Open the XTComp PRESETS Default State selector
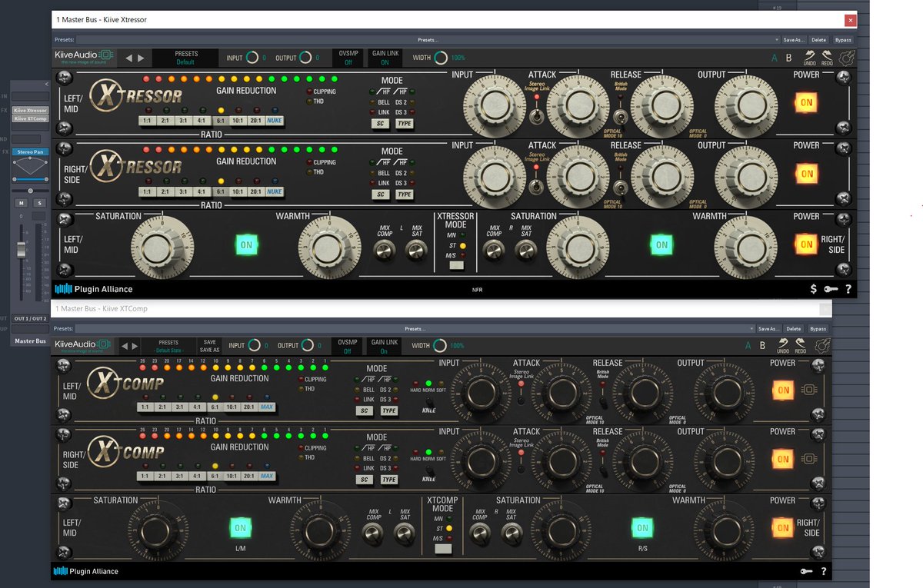The height and width of the screenshot is (588, 923). click(168, 346)
